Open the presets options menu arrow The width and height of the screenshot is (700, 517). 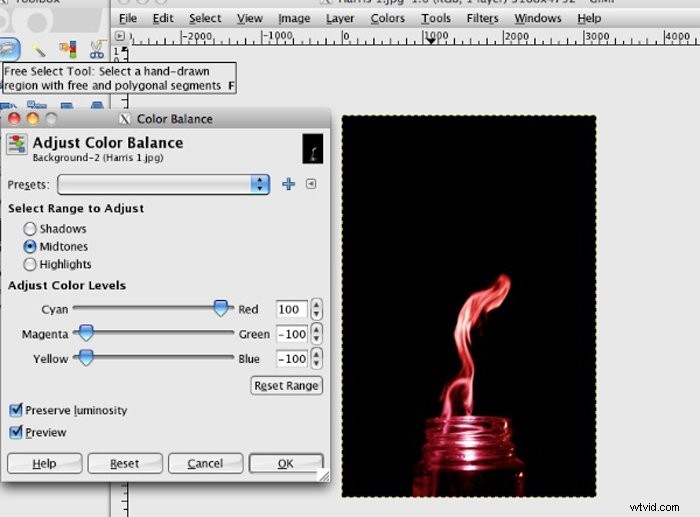pyautogui.click(x=311, y=184)
